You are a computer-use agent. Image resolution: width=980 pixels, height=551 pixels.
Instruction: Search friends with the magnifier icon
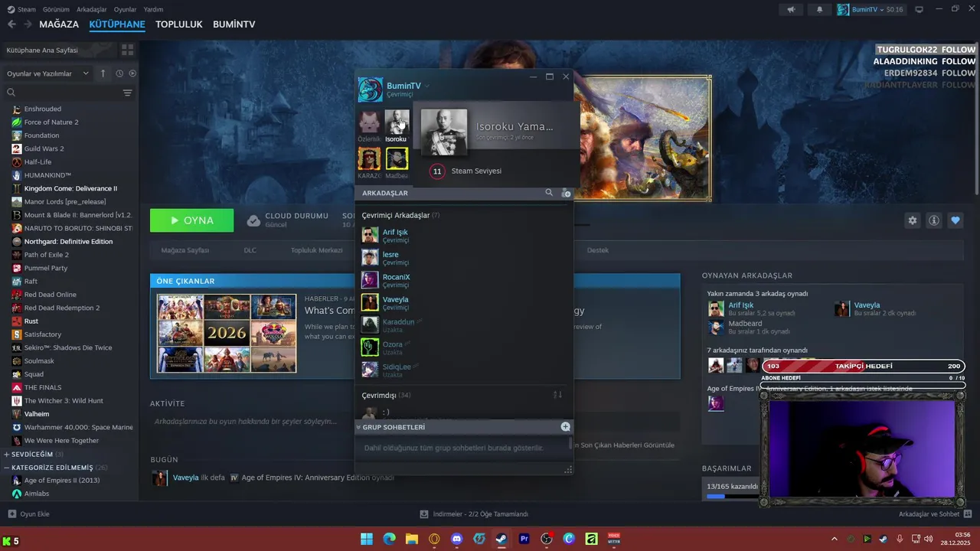pyautogui.click(x=549, y=193)
